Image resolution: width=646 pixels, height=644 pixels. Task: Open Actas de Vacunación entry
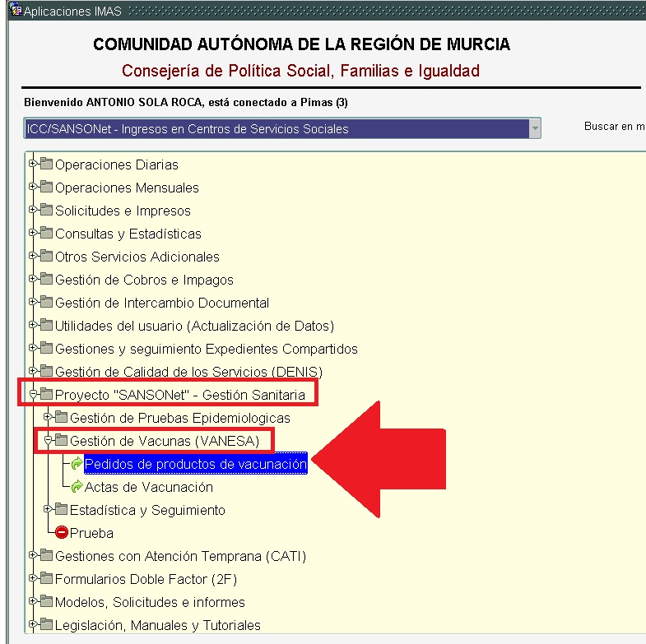148,488
